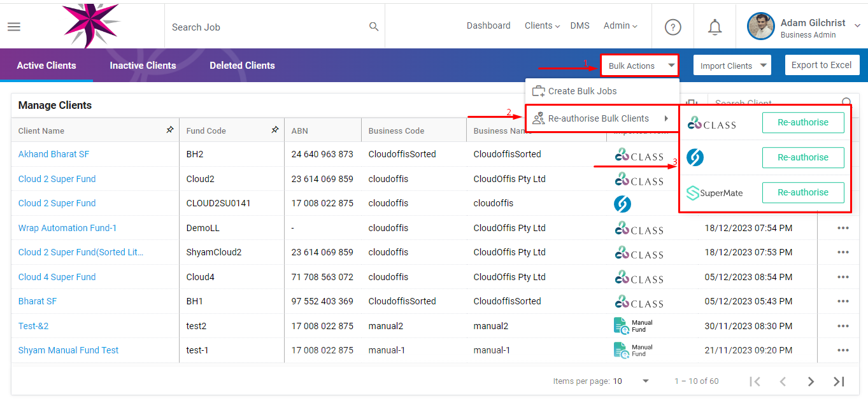Viewport: 868px width, 403px height.
Task: Select Re-authorise Bulk Clients menu item
Action: coord(599,118)
